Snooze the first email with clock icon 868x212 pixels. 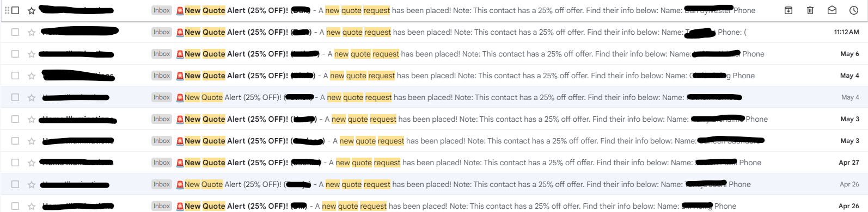(x=853, y=10)
